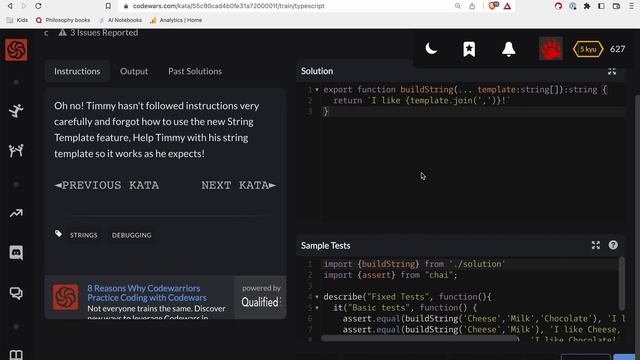Screen dimensions: 640x360
Task: Click the share icon in address bar
Action: (x=472, y=6)
